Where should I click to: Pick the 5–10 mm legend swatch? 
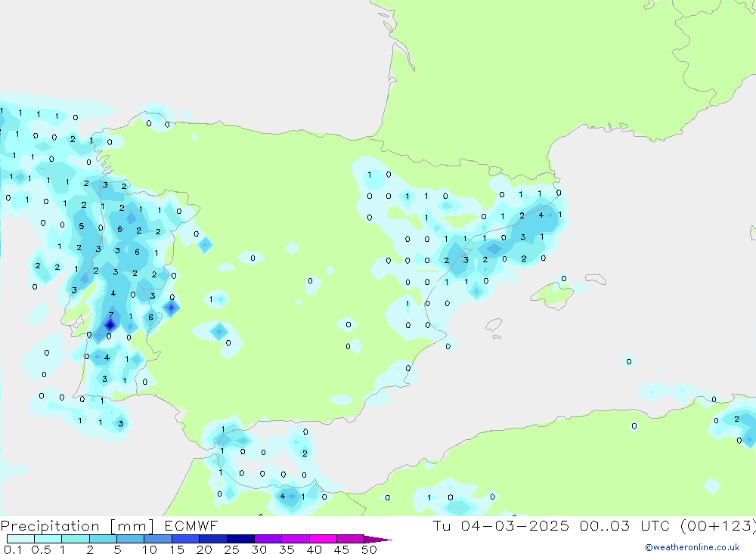(x=131, y=539)
